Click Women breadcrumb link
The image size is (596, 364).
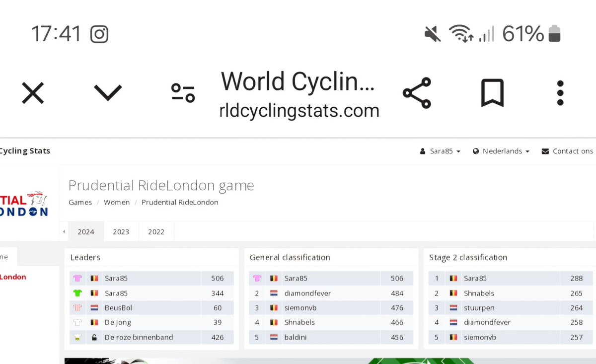117,202
